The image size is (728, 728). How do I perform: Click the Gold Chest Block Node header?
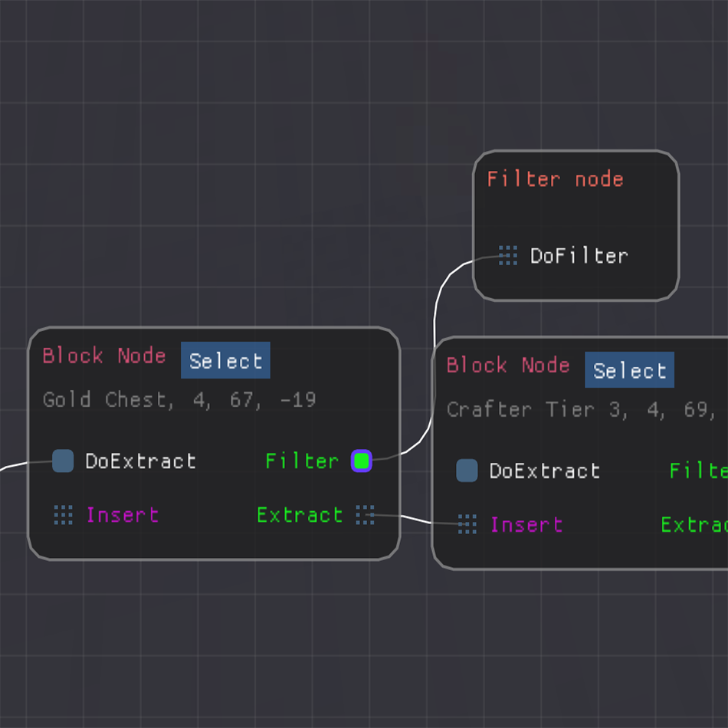[x=105, y=356]
